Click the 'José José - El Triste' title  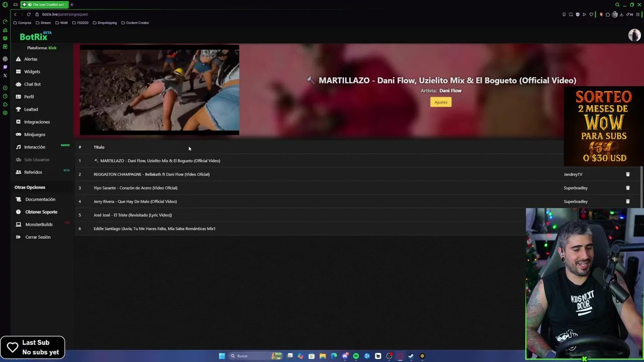pyautogui.click(x=133, y=215)
